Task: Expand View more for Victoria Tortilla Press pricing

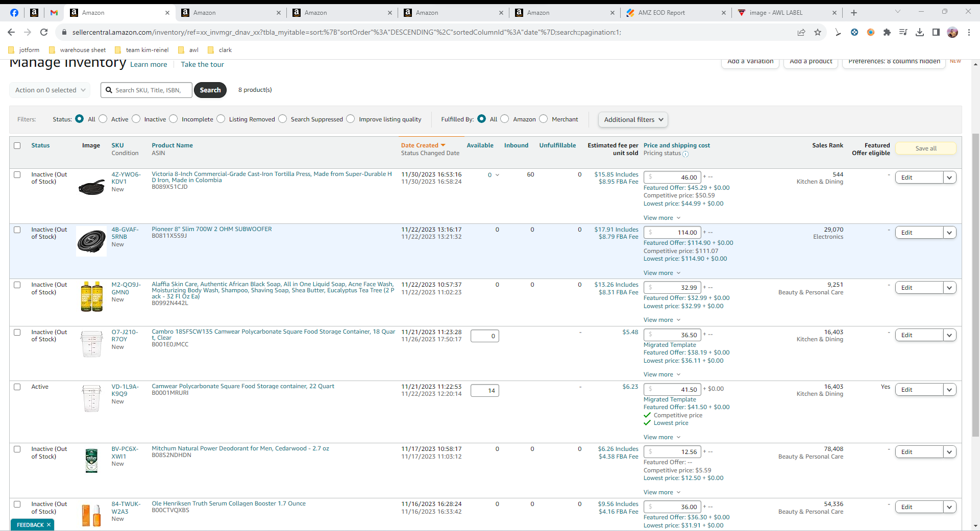Action: click(x=662, y=218)
